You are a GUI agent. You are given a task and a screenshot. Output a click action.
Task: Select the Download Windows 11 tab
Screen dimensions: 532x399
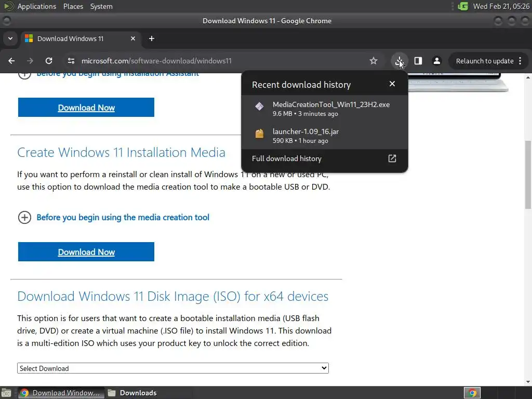(81, 38)
